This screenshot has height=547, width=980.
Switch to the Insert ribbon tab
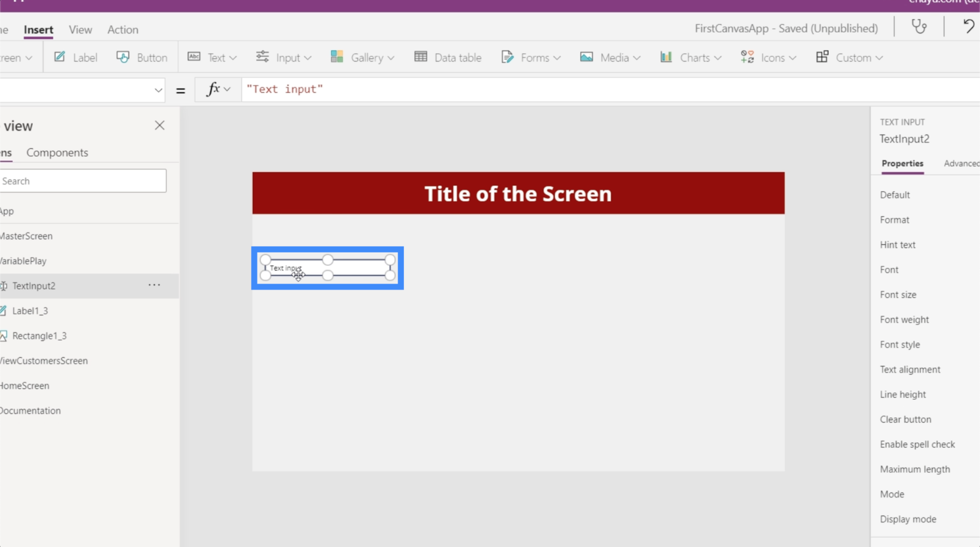38,30
